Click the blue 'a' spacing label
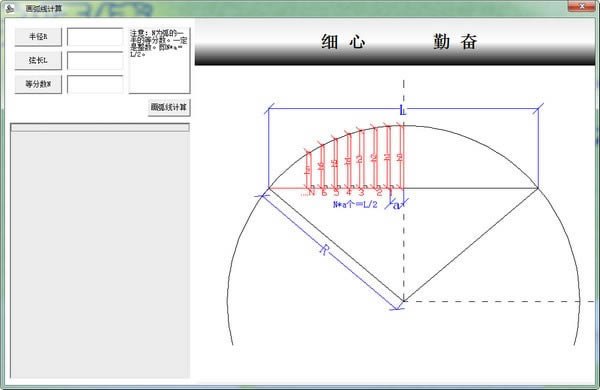600x390 pixels. (397, 205)
